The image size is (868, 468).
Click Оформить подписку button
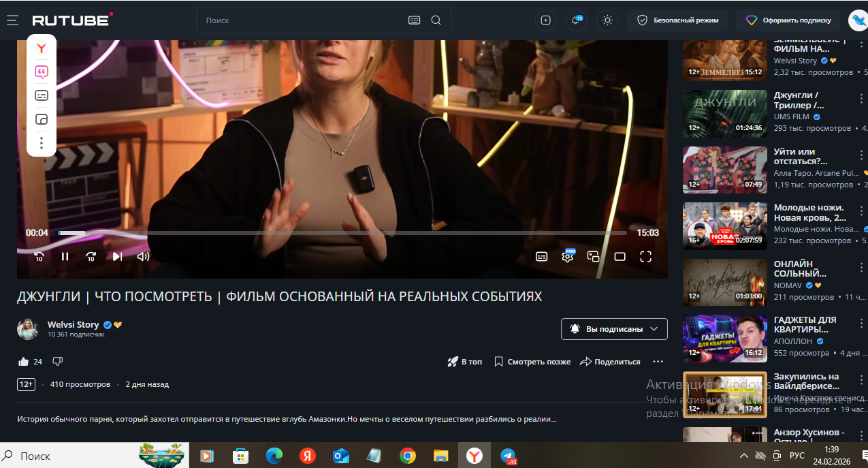[x=789, y=20]
